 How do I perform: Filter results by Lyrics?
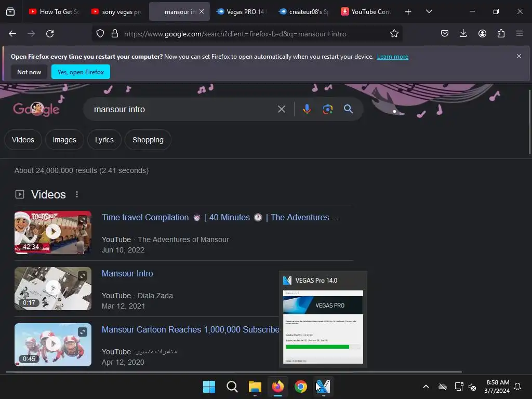pos(104,140)
